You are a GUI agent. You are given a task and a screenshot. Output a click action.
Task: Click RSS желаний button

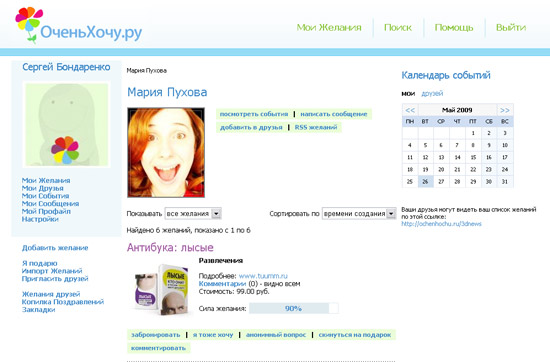(x=316, y=127)
